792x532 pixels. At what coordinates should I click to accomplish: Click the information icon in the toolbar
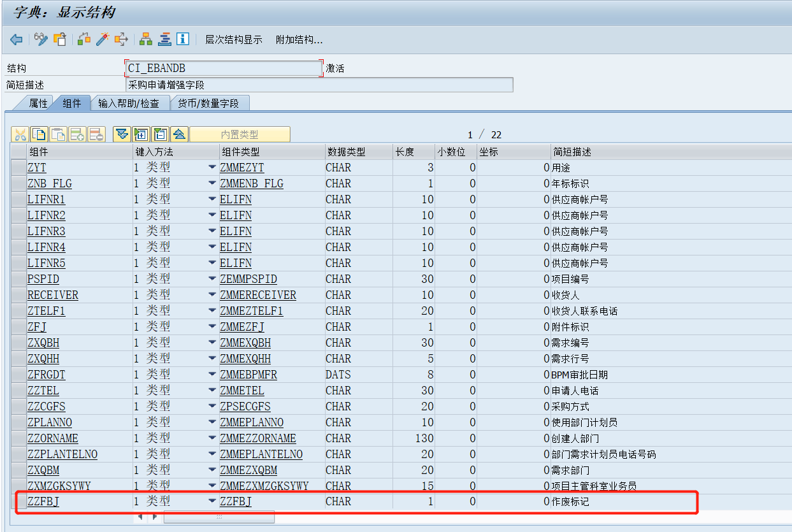[183, 40]
